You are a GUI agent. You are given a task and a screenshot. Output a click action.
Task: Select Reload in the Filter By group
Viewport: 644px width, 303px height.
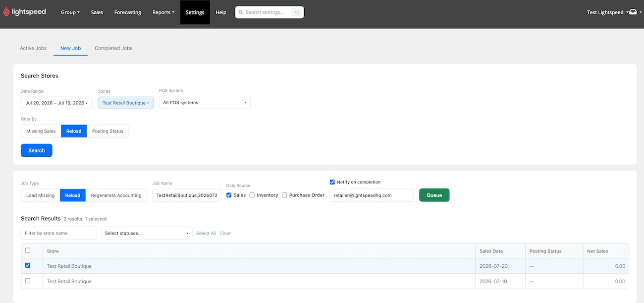[74, 131]
